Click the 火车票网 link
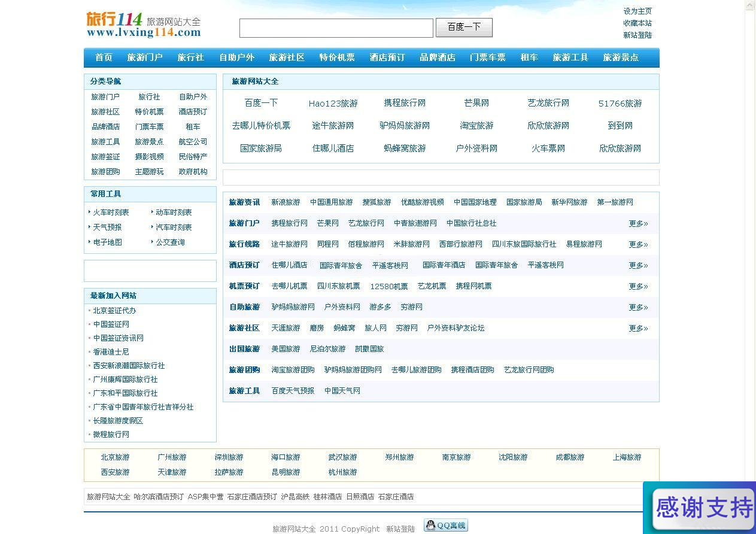Viewport: 756px width, 534px height. coord(548,148)
